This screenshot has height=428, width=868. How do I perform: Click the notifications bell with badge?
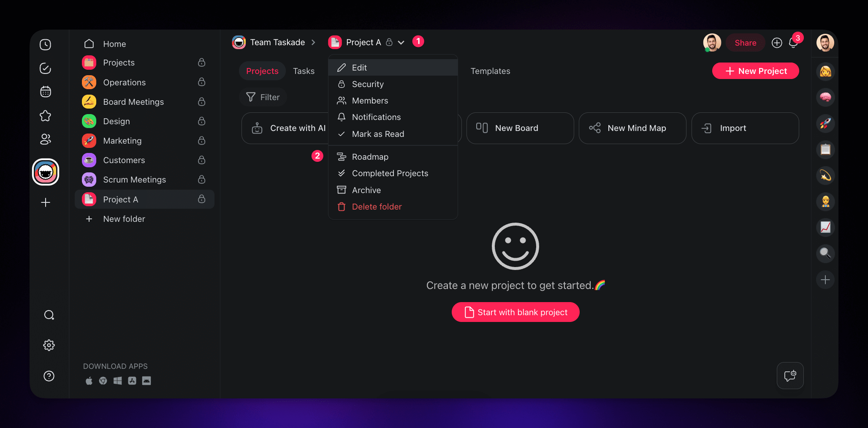click(793, 43)
